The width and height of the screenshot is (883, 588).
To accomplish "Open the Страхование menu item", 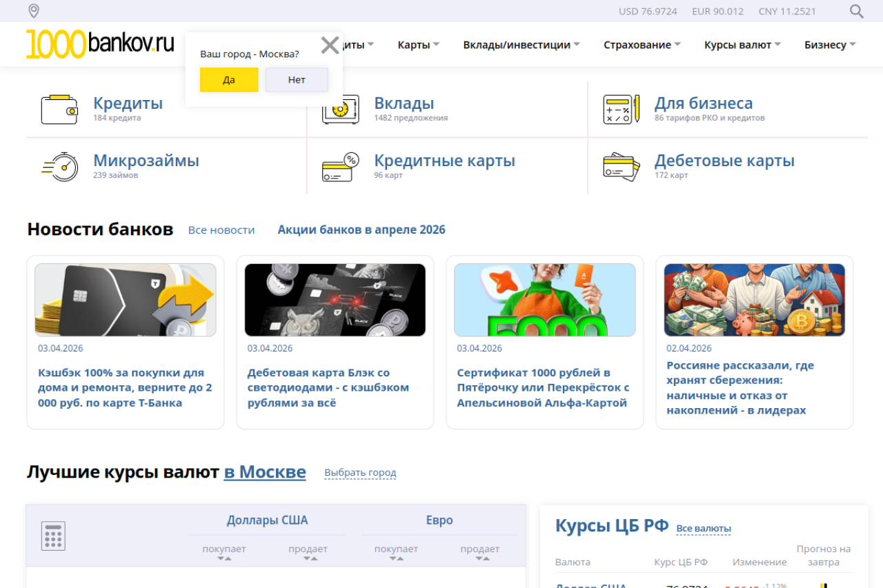I will pos(642,45).
